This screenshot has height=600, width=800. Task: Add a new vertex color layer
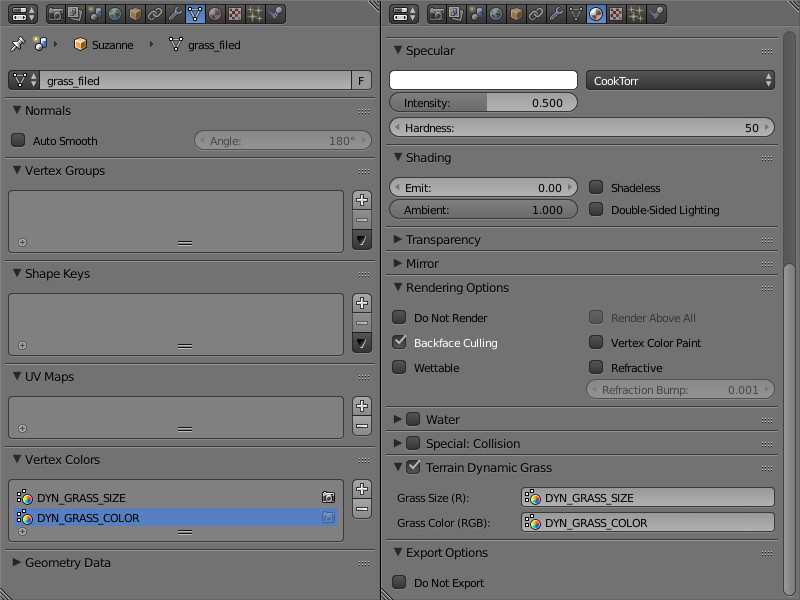[x=362, y=489]
